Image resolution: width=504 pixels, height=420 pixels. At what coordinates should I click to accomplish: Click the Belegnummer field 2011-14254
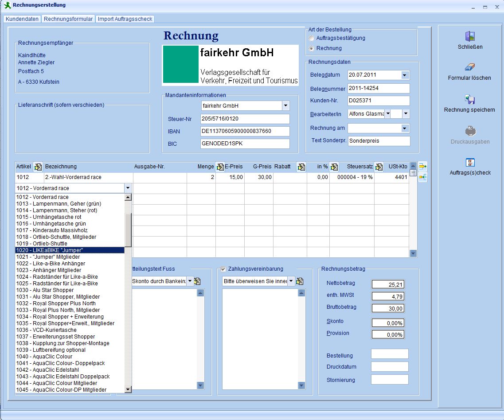coord(379,88)
